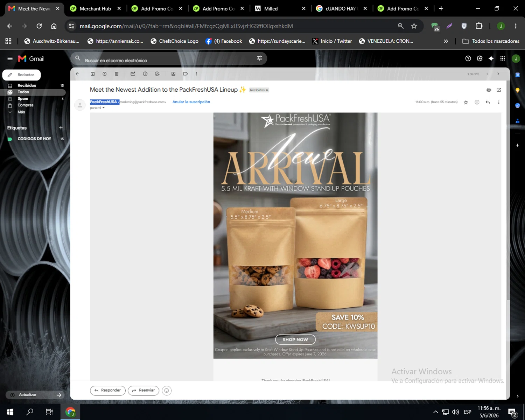This screenshot has width=525, height=420.
Task: Add an emoji reaction beside the timestamp
Action: point(477,102)
